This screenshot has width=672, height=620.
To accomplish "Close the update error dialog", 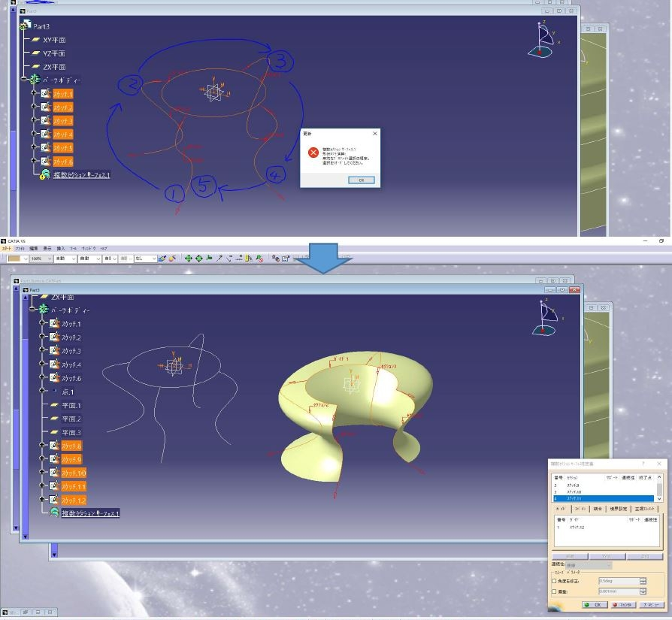I will coord(375,134).
